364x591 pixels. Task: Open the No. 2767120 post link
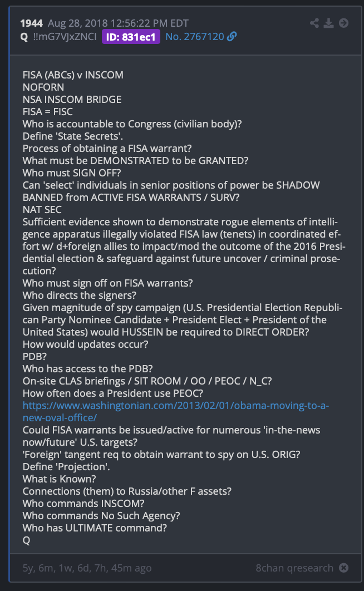click(195, 37)
